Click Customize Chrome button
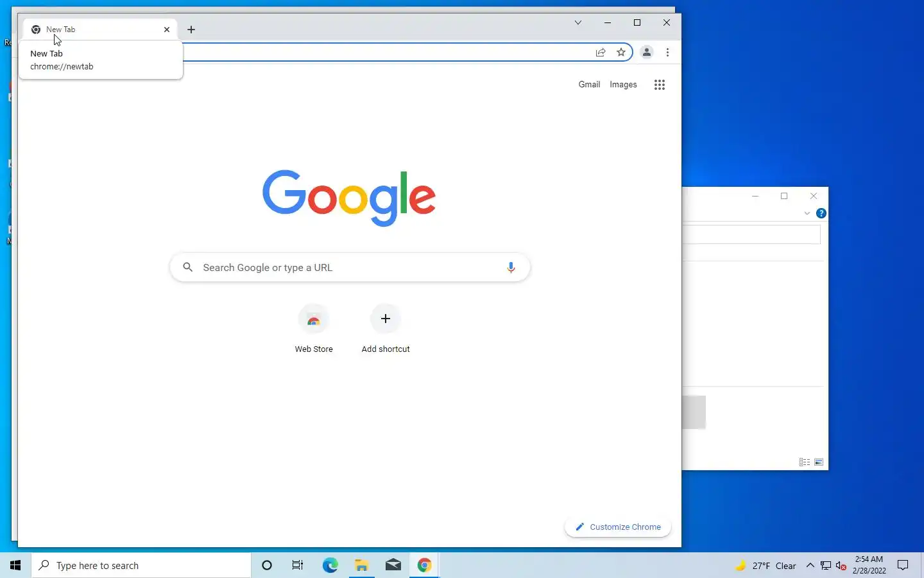This screenshot has width=924, height=578. pos(618,527)
